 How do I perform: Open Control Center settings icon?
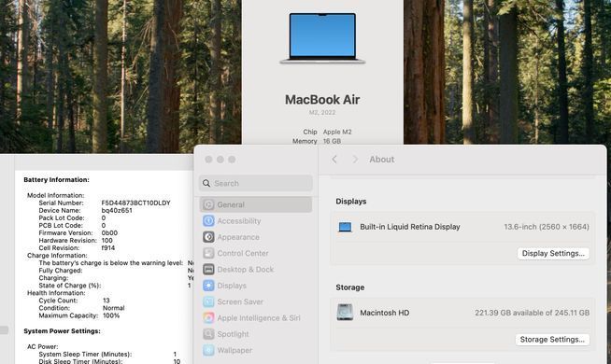(208, 253)
